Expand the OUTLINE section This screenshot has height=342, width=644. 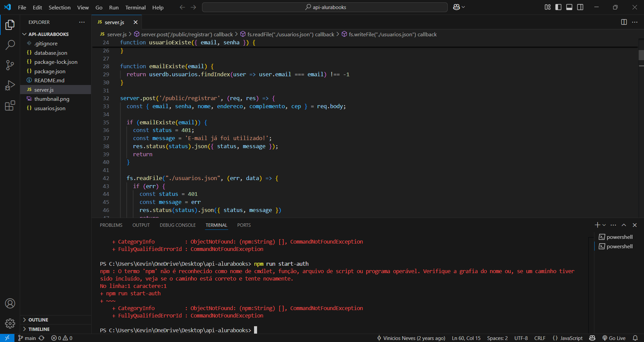[x=56, y=320]
